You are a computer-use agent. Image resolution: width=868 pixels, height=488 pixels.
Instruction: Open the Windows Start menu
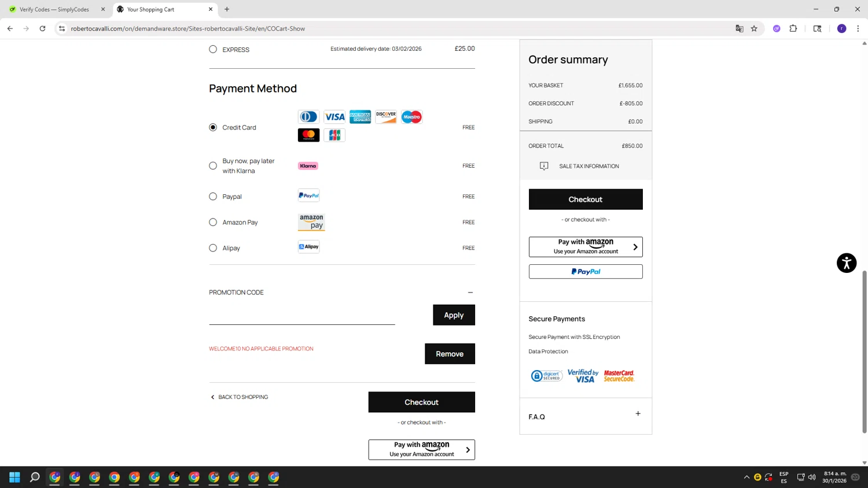15,478
